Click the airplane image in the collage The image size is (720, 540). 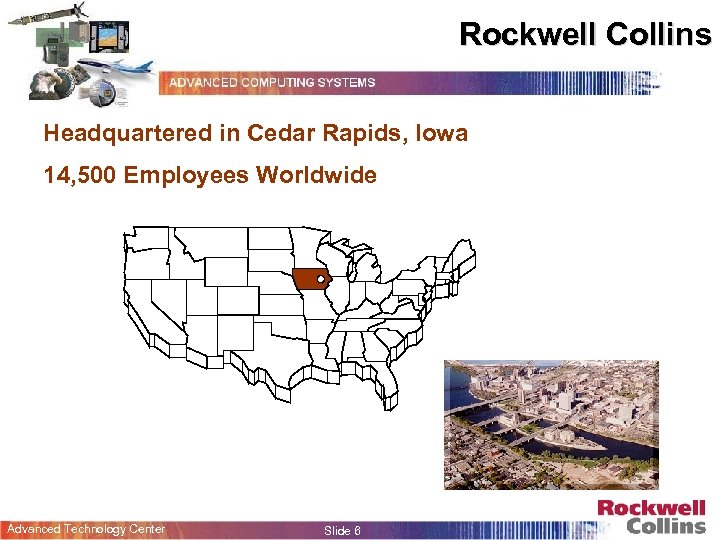click(116, 67)
